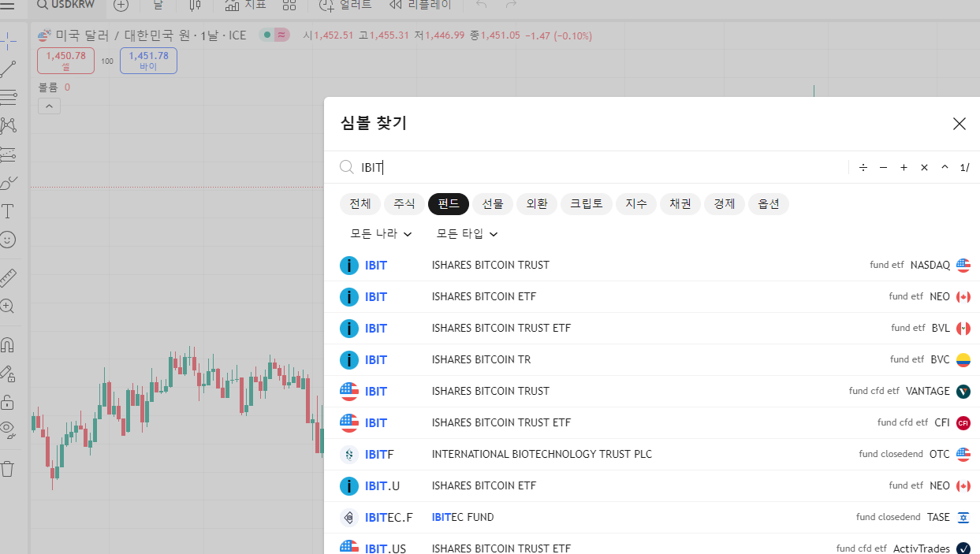Redo last chart action
The image size is (980, 554).
click(x=511, y=6)
